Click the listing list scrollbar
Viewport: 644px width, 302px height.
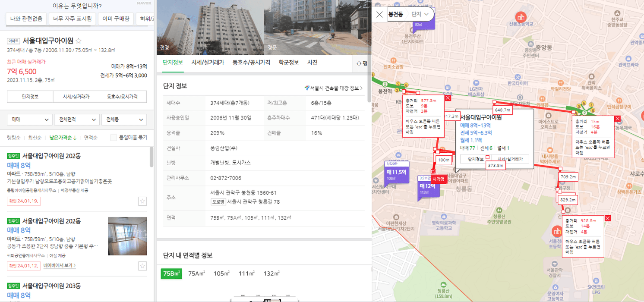(151, 157)
